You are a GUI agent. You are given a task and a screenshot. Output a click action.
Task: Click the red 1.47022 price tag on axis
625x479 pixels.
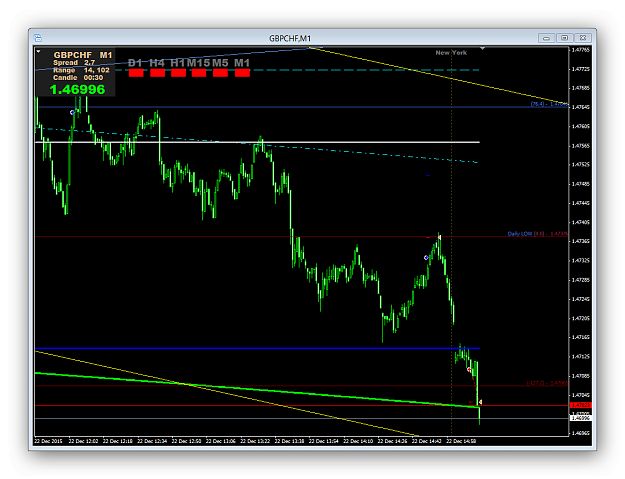[x=580, y=405]
